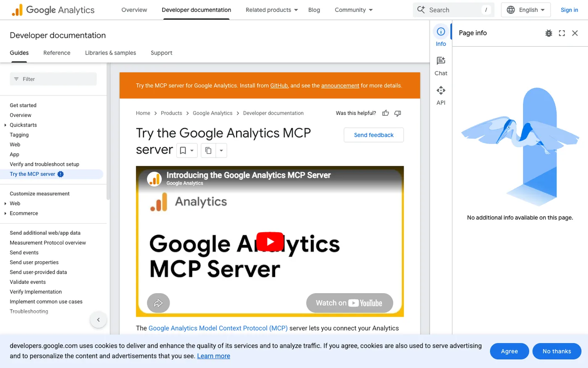
Task: Open the Info side panel tab
Action: click(x=441, y=37)
